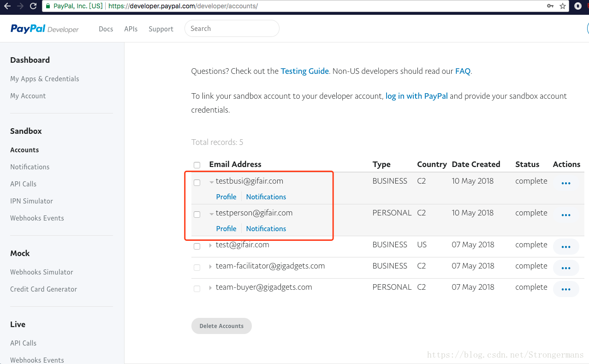This screenshot has width=589, height=364.
Task: Click the browser address bar URL
Action: tap(183, 6)
